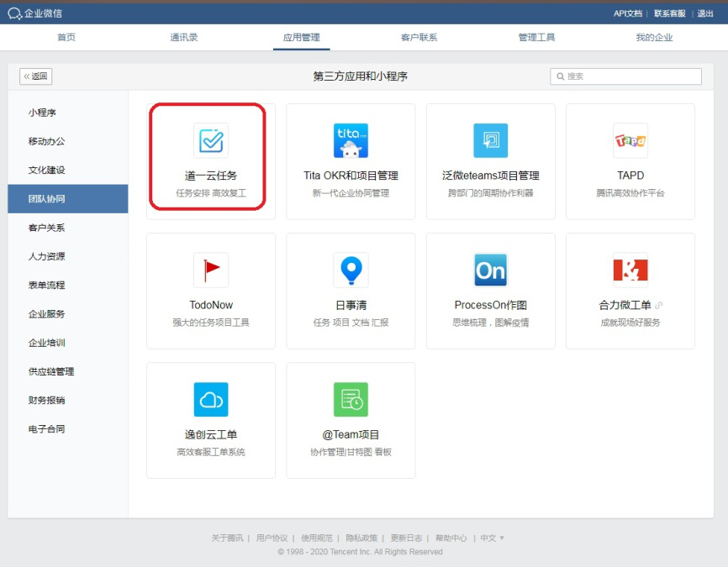Select the 日事清 location pin icon
Viewport: 728px width, 567px height.
tap(351, 270)
